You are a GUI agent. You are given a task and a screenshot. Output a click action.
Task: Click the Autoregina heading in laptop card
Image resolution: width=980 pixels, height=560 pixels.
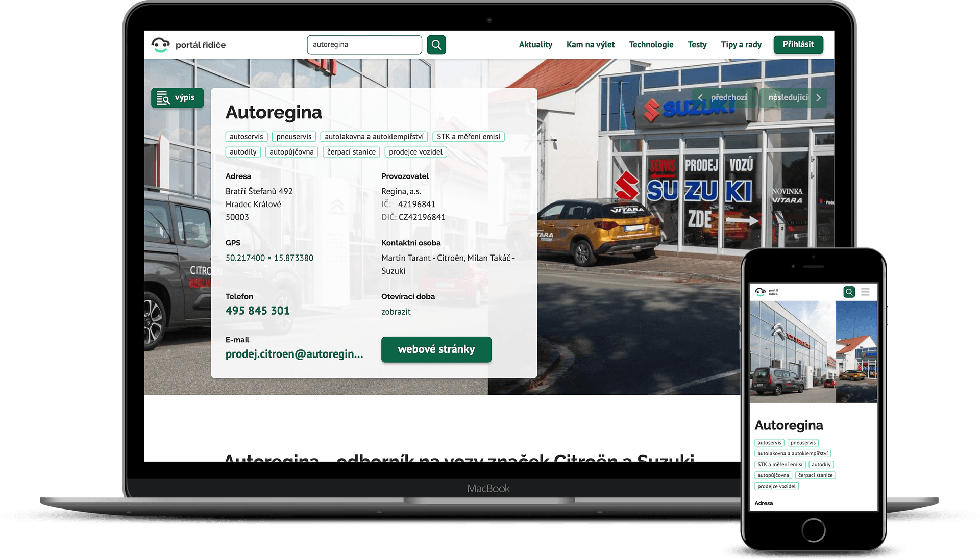point(274,112)
